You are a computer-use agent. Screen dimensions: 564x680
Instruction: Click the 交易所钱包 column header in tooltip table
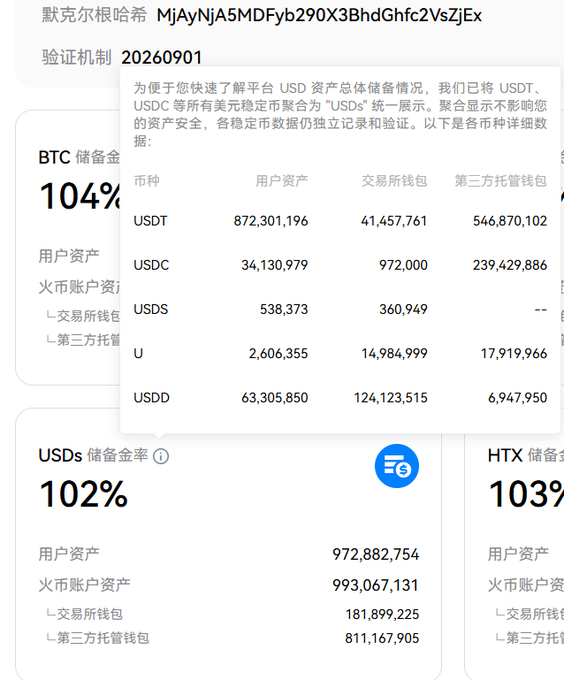click(394, 180)
